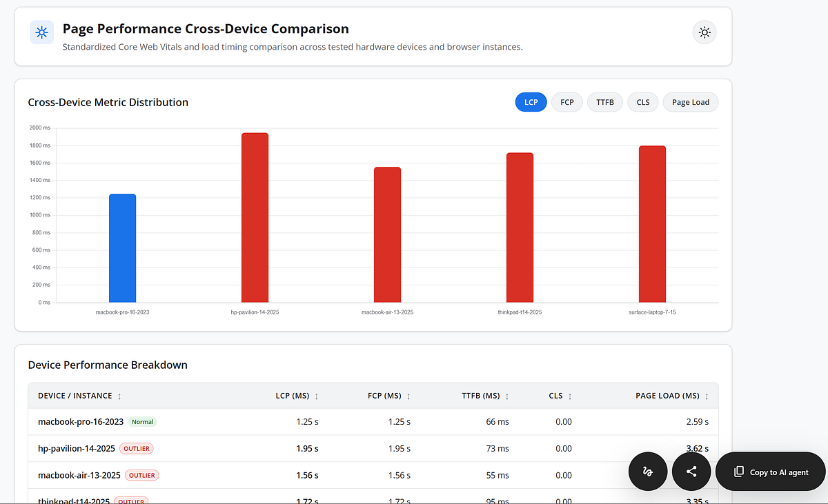Click the 1.95 s LCP value for hp-pavilion
Screen dimensions: 828x504
coord(307,449)
